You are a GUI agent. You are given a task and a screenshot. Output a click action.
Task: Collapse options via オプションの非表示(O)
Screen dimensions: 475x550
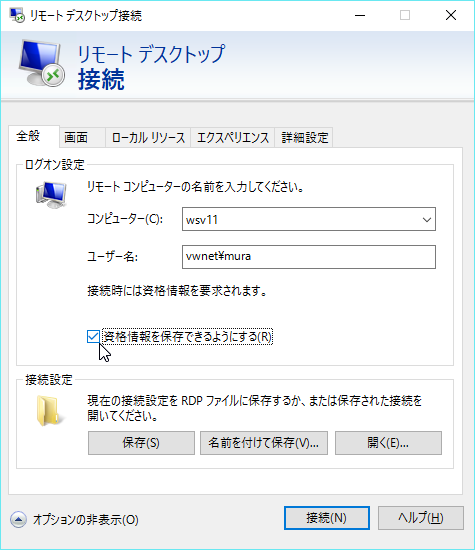pos(86,519)
